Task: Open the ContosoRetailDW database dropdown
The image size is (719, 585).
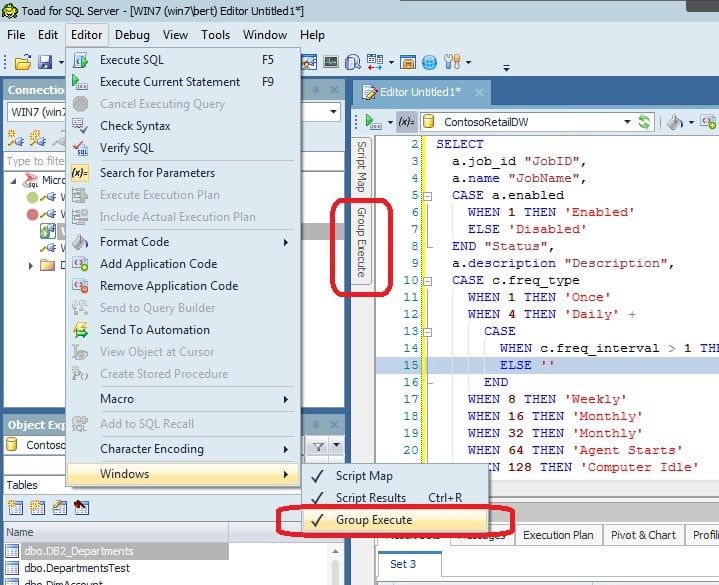Action: pyautogui.click(x=626, y=122)
